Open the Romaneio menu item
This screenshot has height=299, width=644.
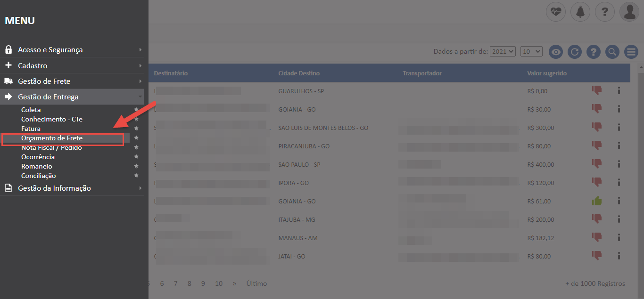click(x=37, y=166)
